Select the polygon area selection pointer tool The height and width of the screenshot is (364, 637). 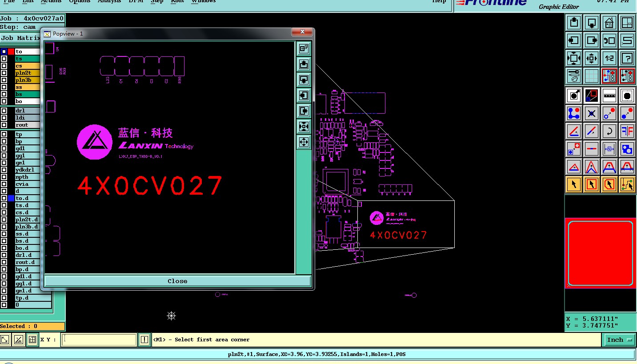point(609,184)
